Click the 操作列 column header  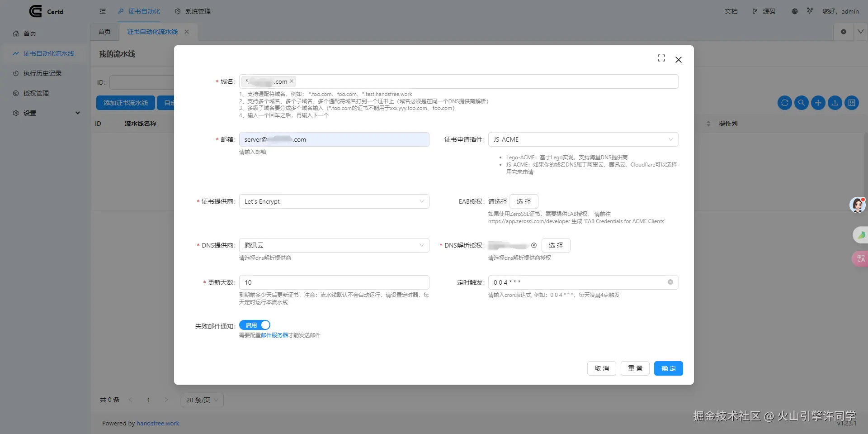point(728,124)
